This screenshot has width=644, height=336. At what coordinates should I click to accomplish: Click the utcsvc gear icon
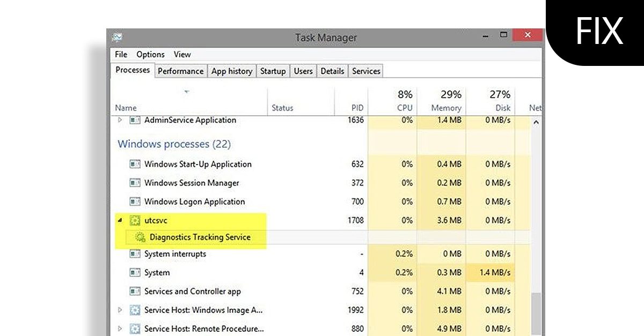click(x=135, y=220)
